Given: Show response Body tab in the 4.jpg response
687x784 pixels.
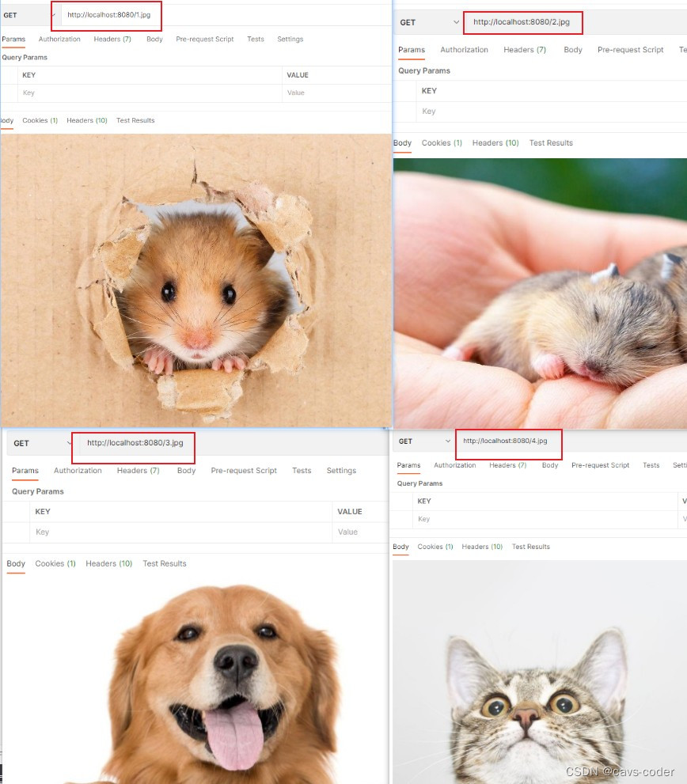Looking at the screenshot, I should [400, 547].
